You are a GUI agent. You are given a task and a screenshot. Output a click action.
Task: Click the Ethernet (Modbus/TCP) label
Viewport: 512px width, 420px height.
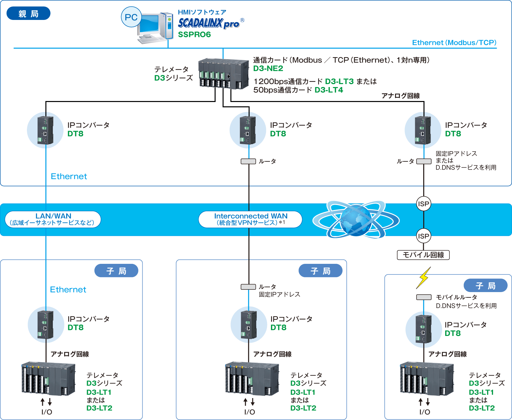(x=454, y=43)
